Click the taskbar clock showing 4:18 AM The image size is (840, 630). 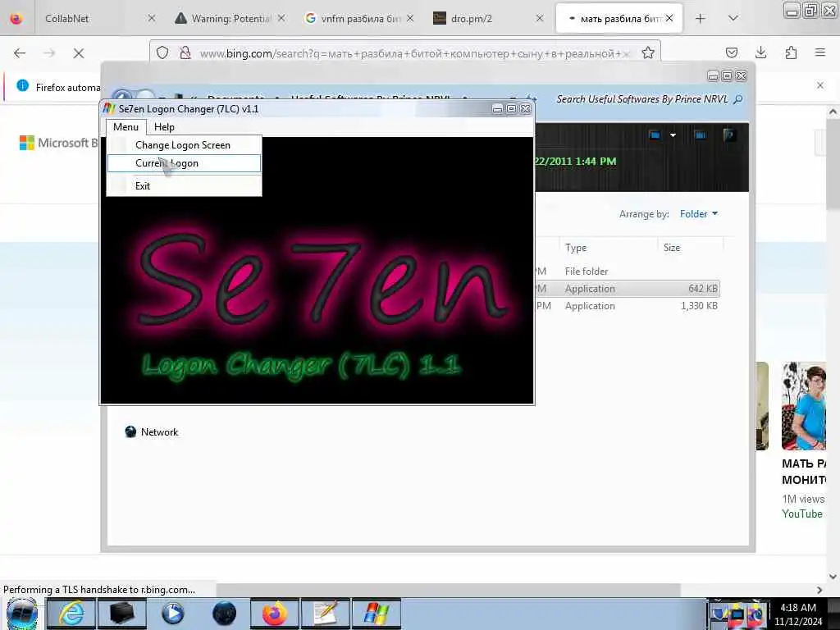coord(797,614)
